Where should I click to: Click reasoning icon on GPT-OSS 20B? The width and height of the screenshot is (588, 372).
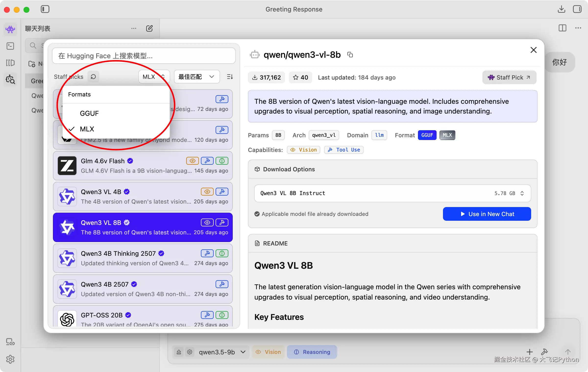point(222,315)
